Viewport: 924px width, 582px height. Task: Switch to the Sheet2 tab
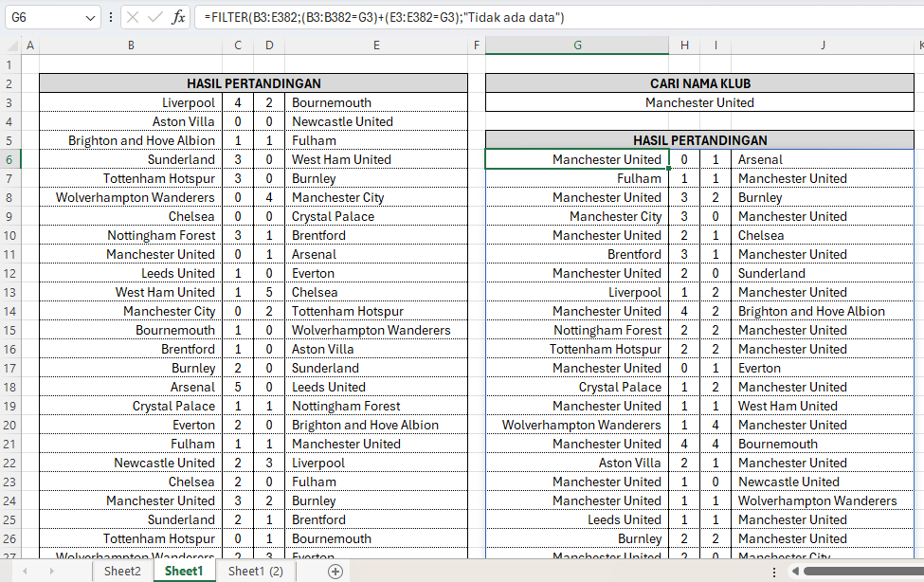click(122, 571)
